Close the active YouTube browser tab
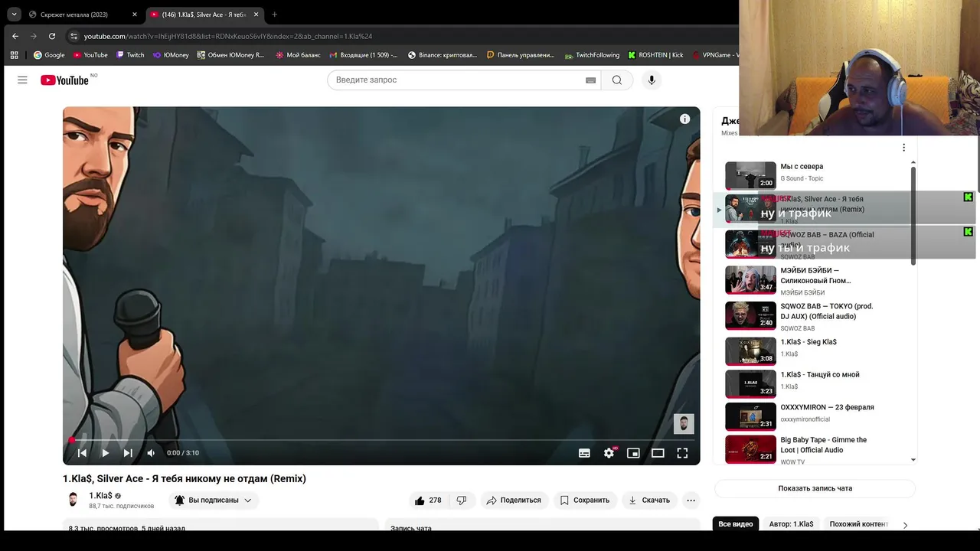The width and height of the screenshot is (980, 551). 256,15
